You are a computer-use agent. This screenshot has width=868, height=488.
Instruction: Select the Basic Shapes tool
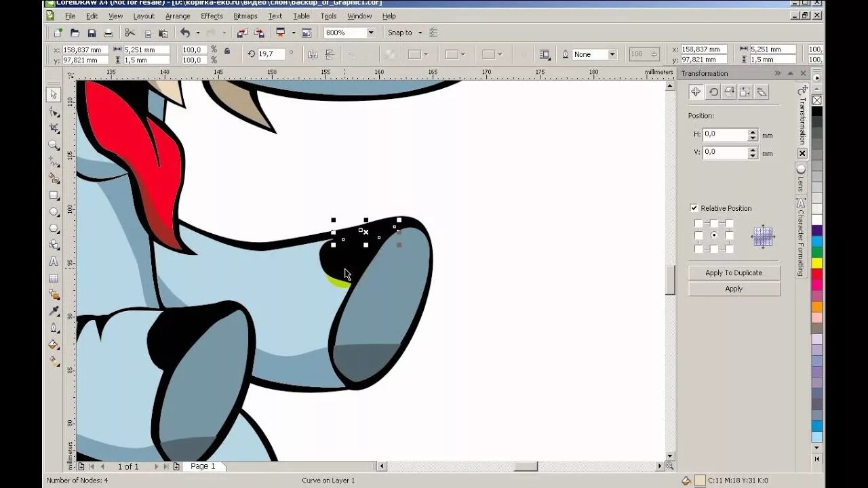pyautogui.click(x=54, y=245)
